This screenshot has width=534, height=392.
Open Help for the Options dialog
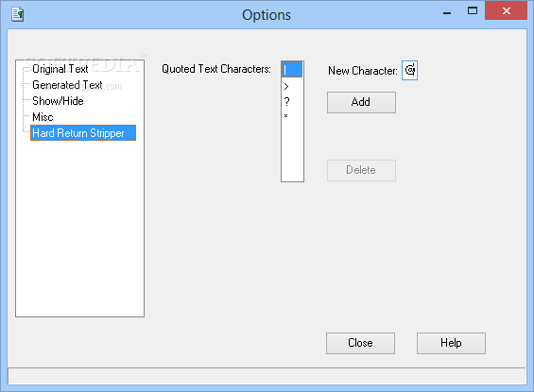pos(451,343)
